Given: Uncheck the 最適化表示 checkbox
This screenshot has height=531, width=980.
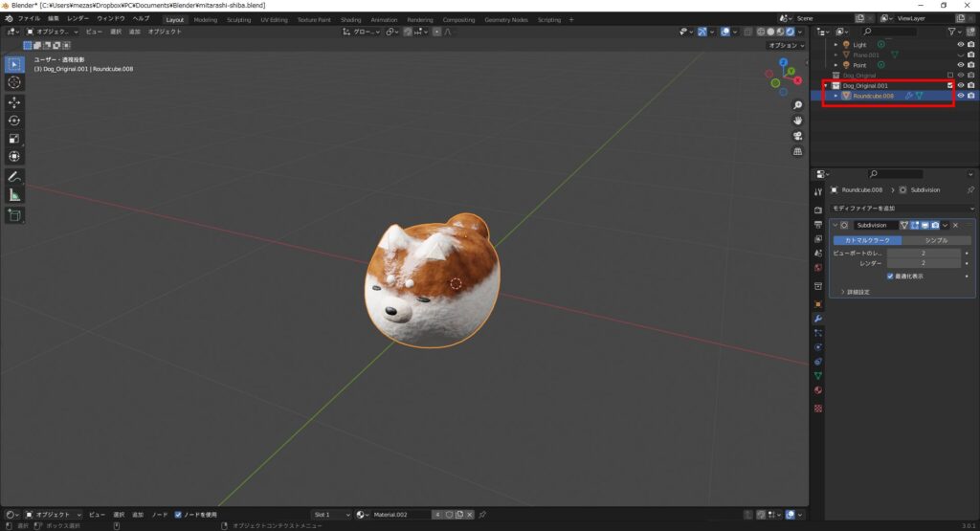Looking at the screenshot, I should 890,276.
